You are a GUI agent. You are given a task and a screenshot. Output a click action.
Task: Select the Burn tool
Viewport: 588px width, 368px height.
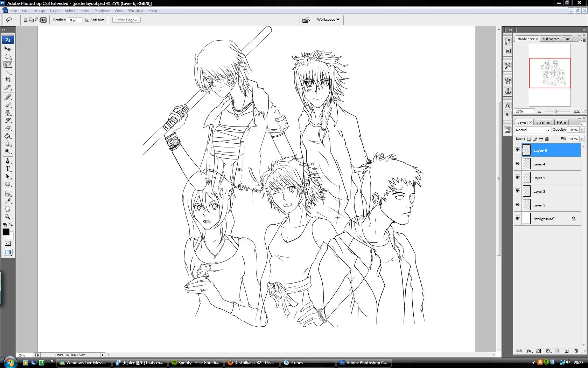(8, 151)
